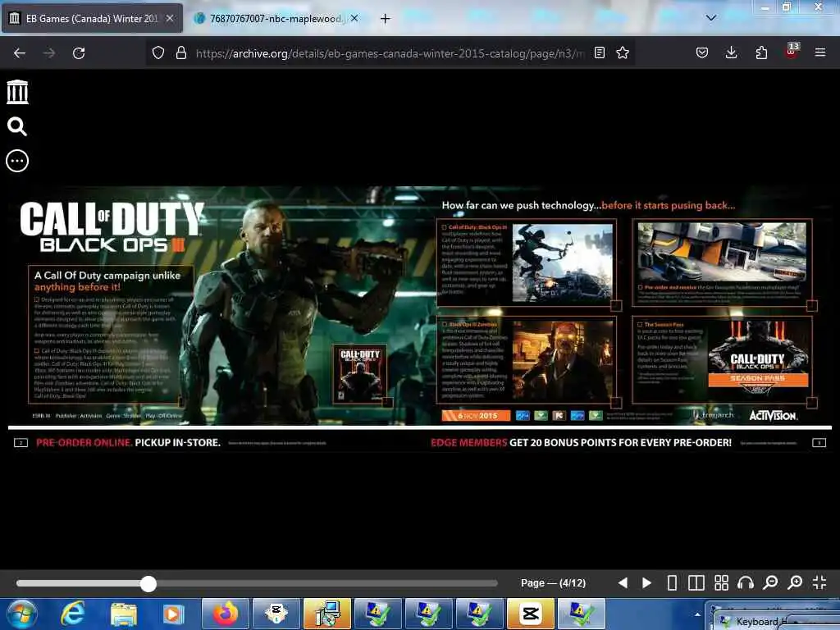Flip to the previous catalog page
Image resolution: width=840 pixels, height=630 pixels.
click(x=623, y=583)
